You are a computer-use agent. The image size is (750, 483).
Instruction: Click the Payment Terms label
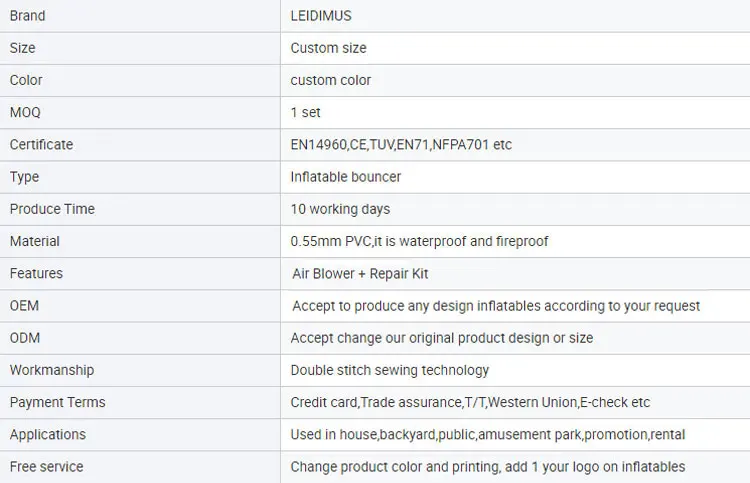57,402
